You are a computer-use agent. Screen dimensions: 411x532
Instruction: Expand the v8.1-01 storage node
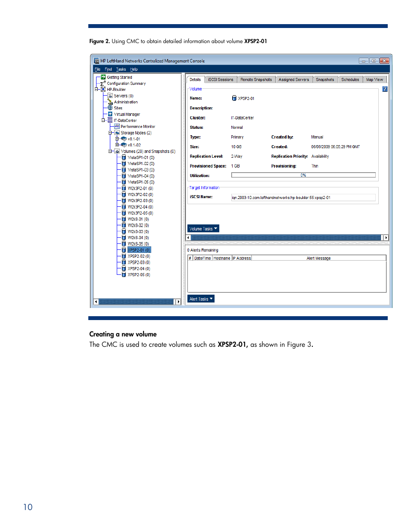point(117,139)
